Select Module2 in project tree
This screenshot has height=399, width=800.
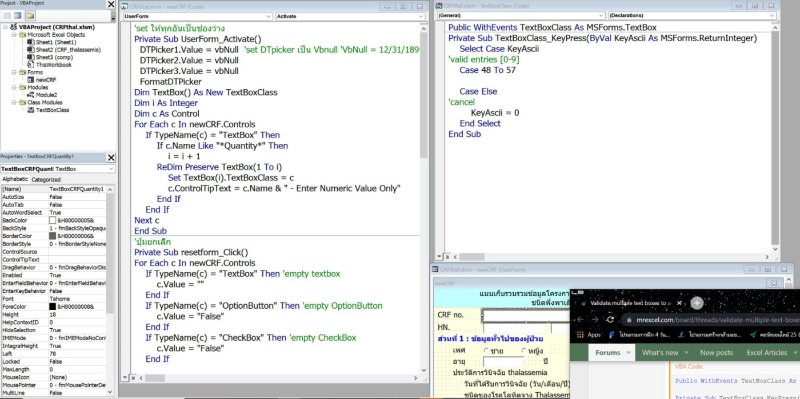[42, 95]
